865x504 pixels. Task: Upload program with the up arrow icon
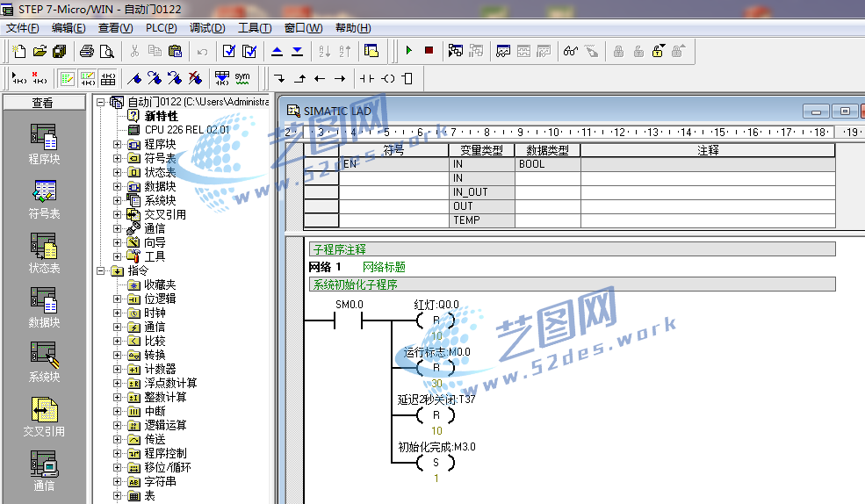point(277,51)
